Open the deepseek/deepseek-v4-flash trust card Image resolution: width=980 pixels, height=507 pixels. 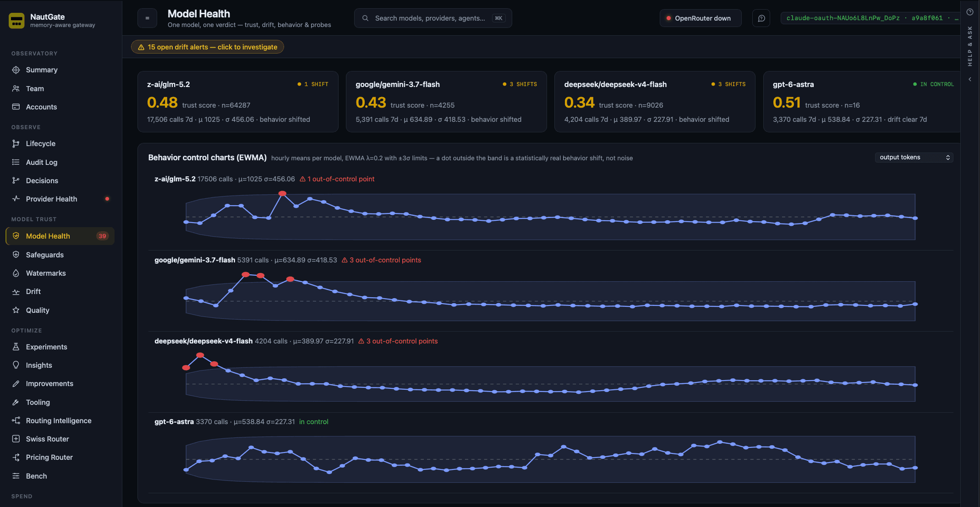tap(655, 102)
